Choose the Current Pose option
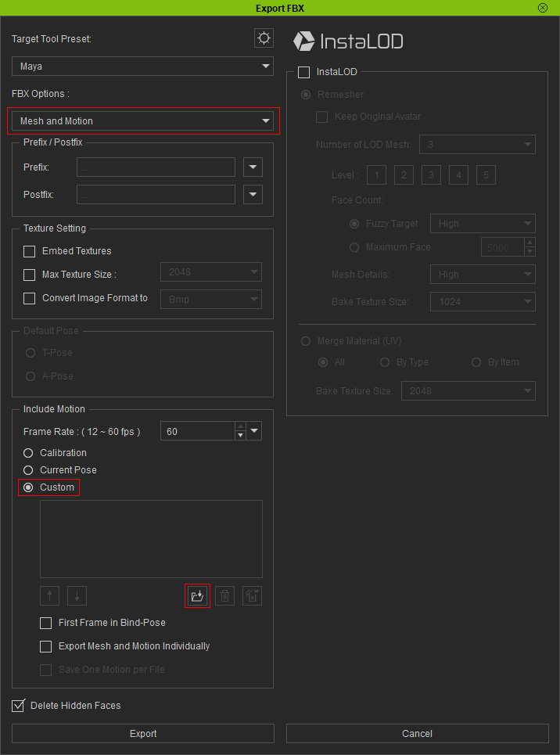This screenshot has width=560, height=755. coord(29,470)
